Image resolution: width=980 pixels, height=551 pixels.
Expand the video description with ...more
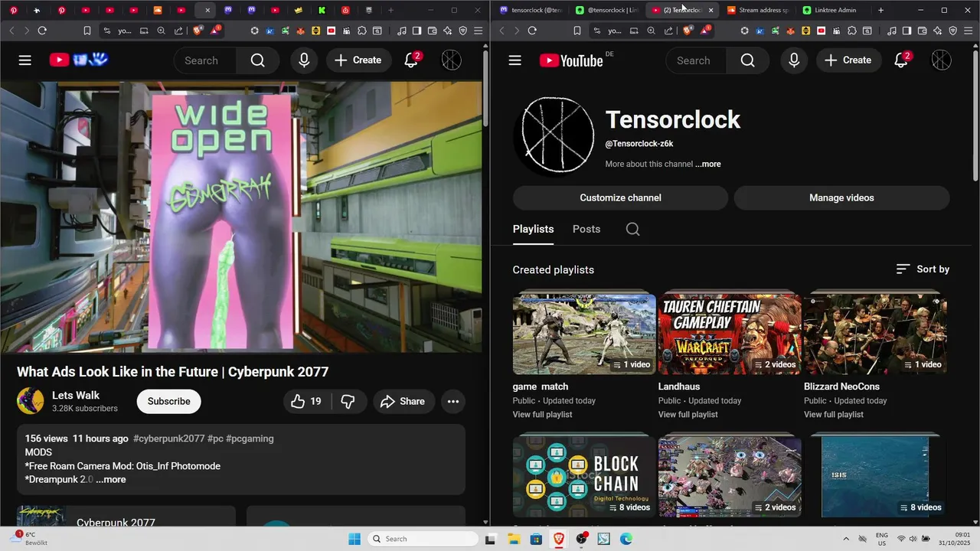(x=111, y=479)
